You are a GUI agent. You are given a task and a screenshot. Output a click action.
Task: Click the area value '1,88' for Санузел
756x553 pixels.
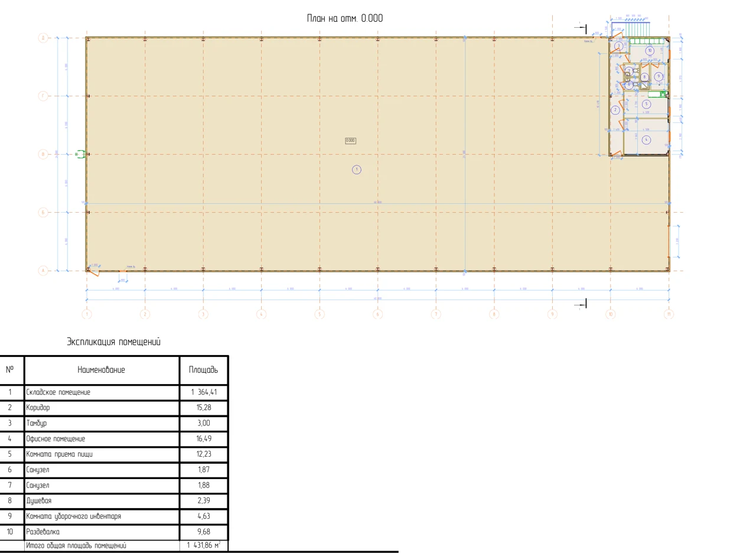(x=204, y=485)
